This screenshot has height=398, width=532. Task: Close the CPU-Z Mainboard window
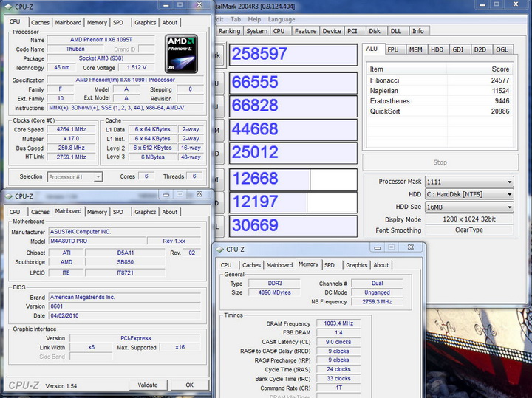[199, 194]
